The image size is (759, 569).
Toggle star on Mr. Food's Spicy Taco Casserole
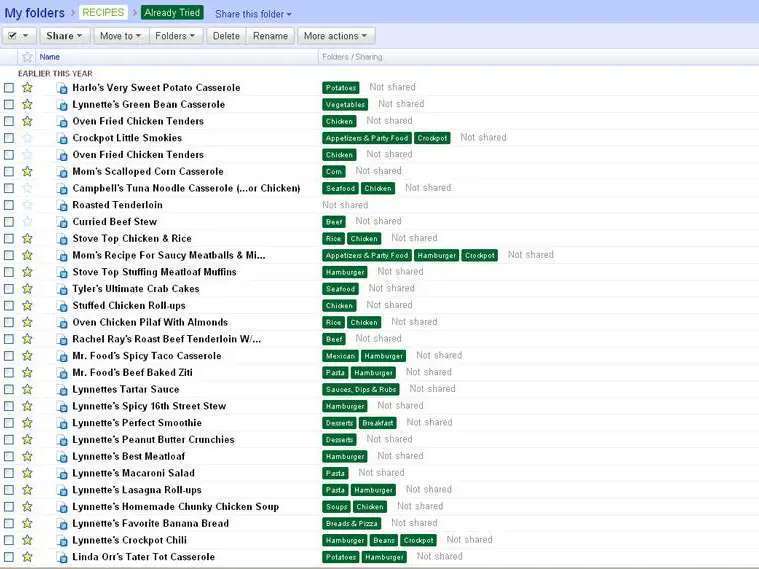click(x=27, y=356)
